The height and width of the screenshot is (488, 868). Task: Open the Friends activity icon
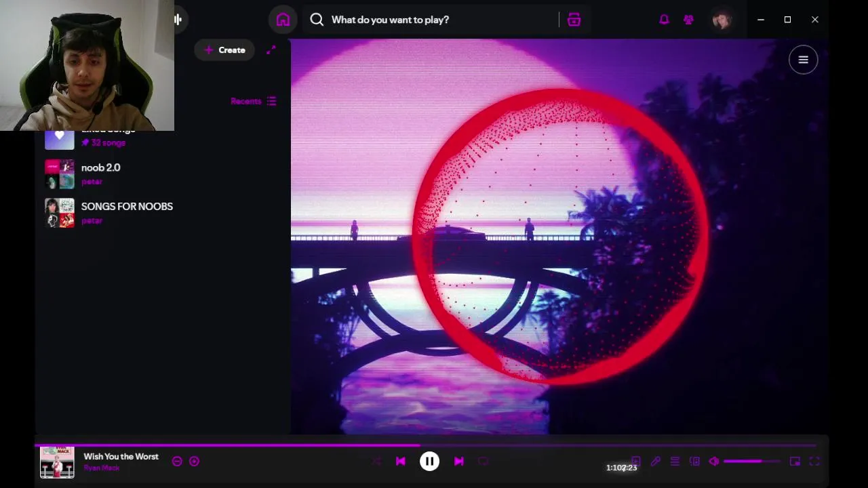[689, 20]
